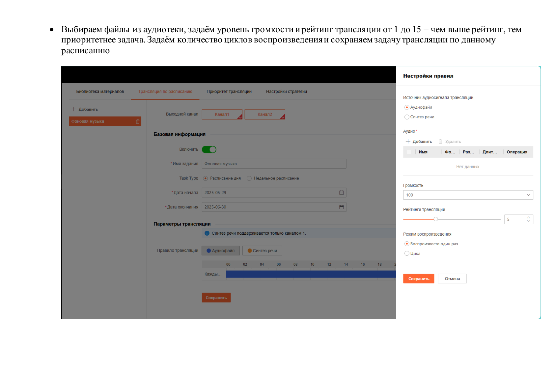Tick the select-all checkbox in audio table header

click(x=409, y=152)
